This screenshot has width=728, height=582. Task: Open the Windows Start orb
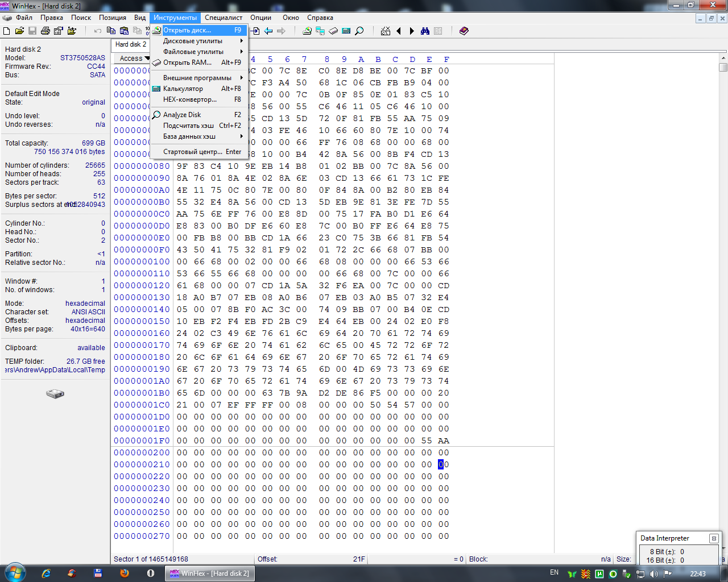click(15, 573)
